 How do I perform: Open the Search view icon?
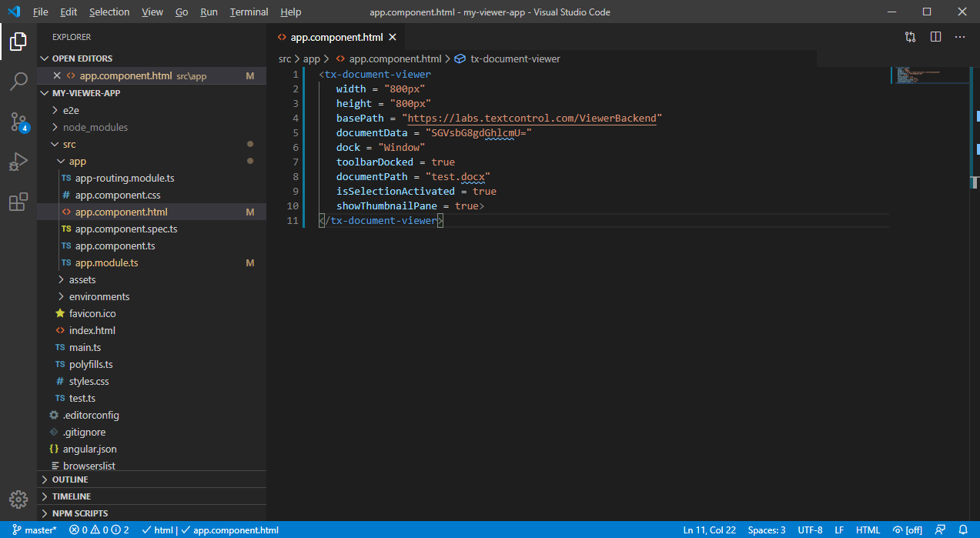point(18,81)
